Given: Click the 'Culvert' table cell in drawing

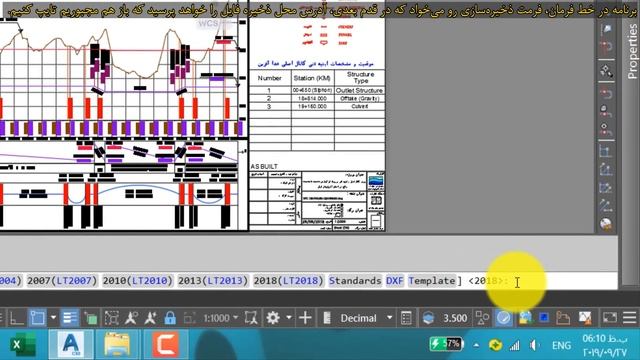Looking at the screenshot, I should [x=359, y=107].
